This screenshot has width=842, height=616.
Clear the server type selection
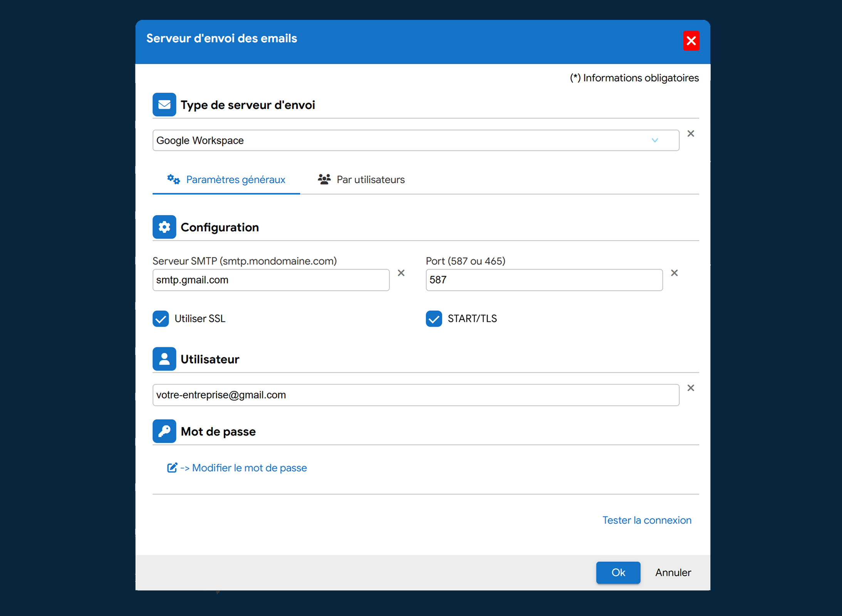[x=691, y=134]
